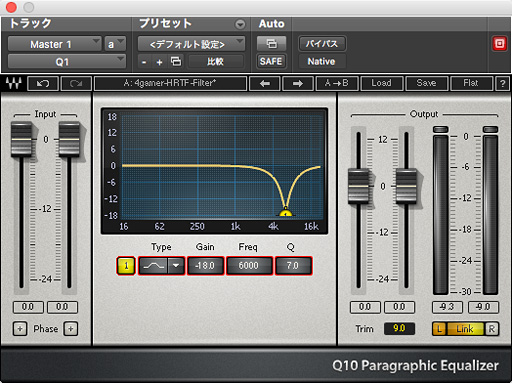This screenshot has height=383, width=512.
Task: Click the Waves undo arrow icon
Action: coord(43,83)
